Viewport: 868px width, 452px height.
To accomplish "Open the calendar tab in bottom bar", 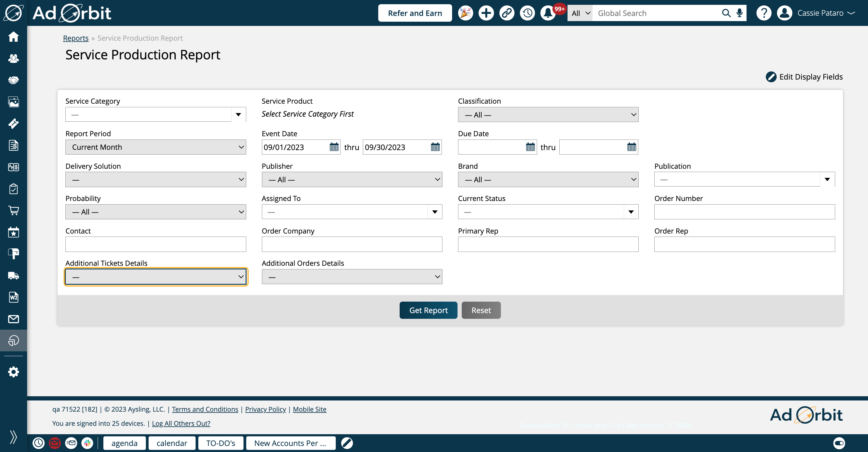I will click(x=172, y=443).
